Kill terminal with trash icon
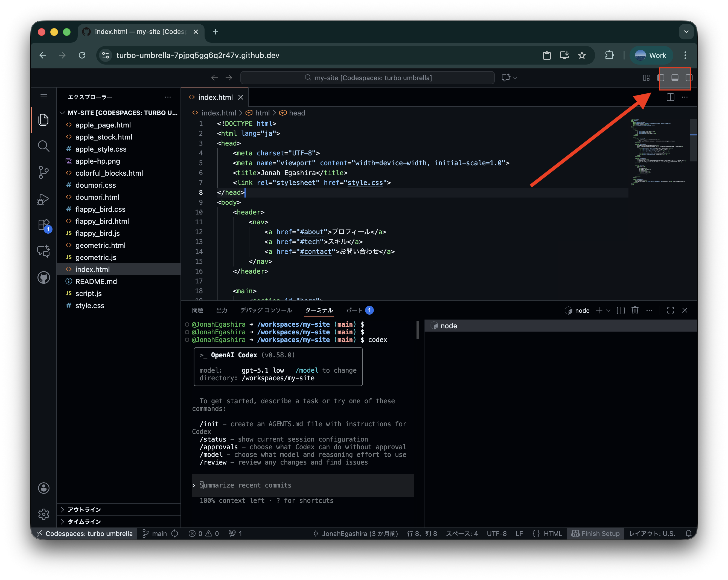728x580 pixels. (635, 311)
